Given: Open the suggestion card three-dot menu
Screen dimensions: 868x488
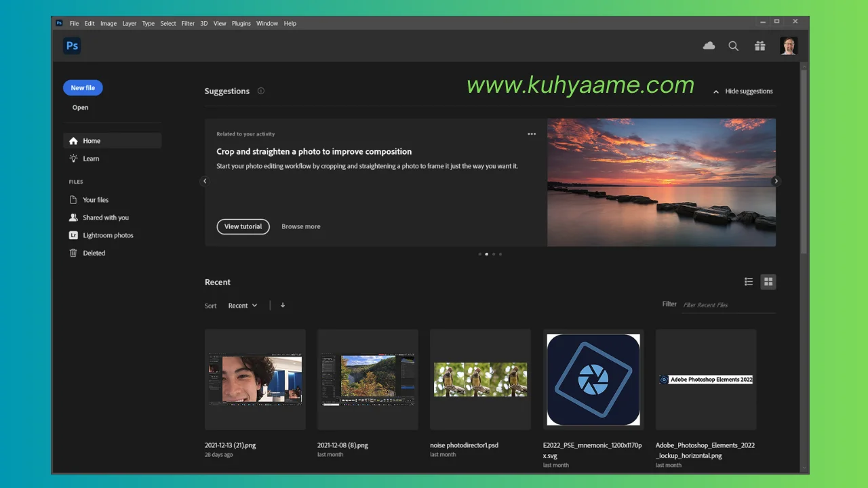Looking at the screenshot, I should point(532,134).
